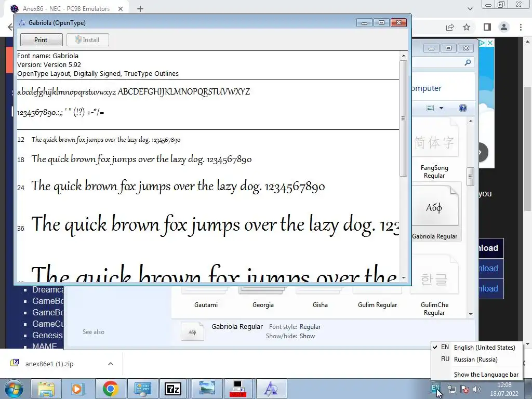Screen dimensions: 532x399
Task: Open Chrome three-dot menu
Action: coord(521,27)
